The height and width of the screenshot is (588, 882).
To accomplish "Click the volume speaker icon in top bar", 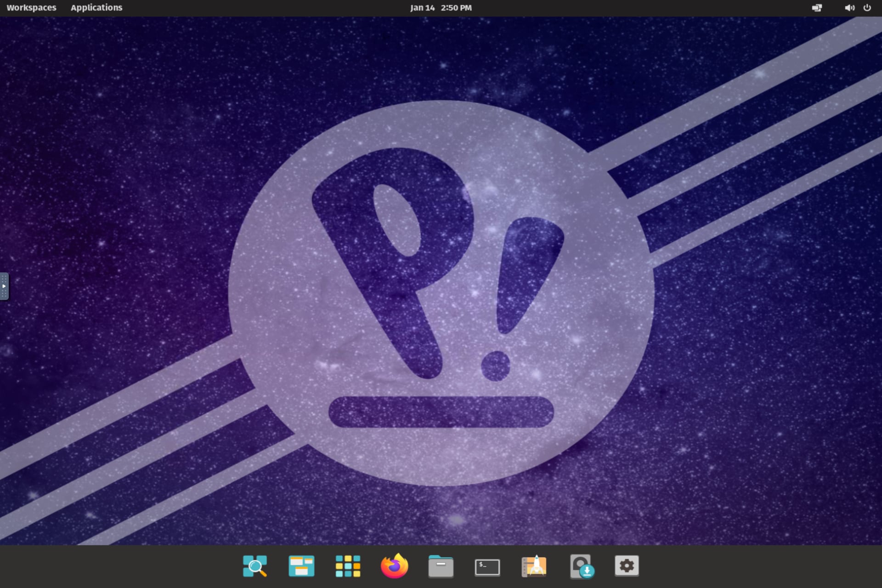I will pos(849,8).
